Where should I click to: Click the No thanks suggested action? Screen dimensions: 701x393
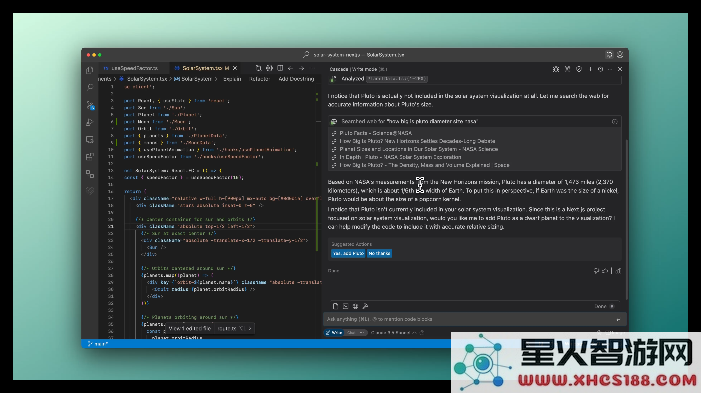(379, 254)
